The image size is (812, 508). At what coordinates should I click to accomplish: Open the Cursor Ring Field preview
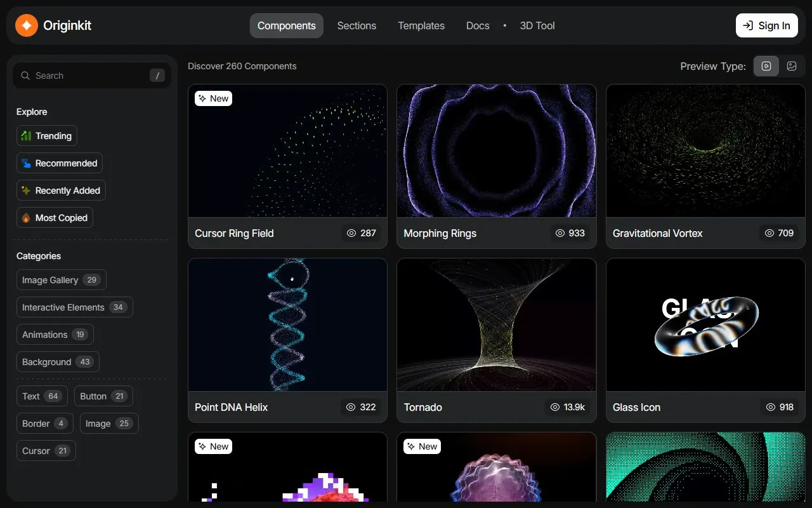(288, 151)
